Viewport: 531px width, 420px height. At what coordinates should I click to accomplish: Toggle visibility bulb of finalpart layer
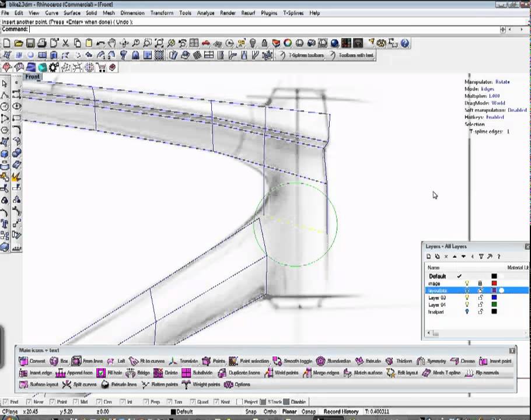click(467, 311)
